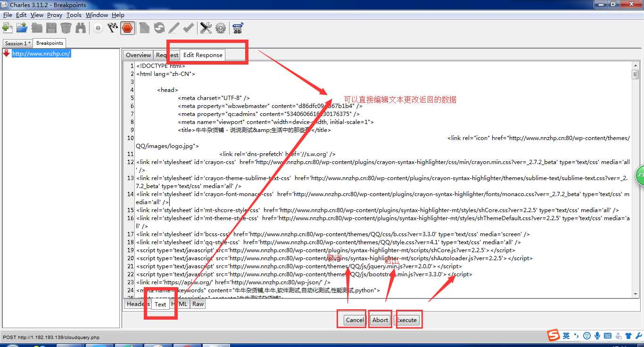Open a session file via the folder icon
This screenshot has height=347, width=644.
(x=22, y=28)
